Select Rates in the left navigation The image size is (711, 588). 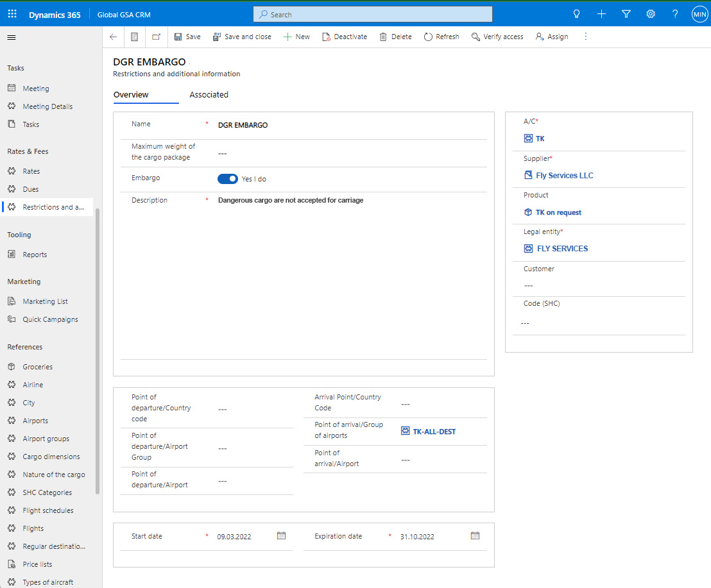pos(31,171)
